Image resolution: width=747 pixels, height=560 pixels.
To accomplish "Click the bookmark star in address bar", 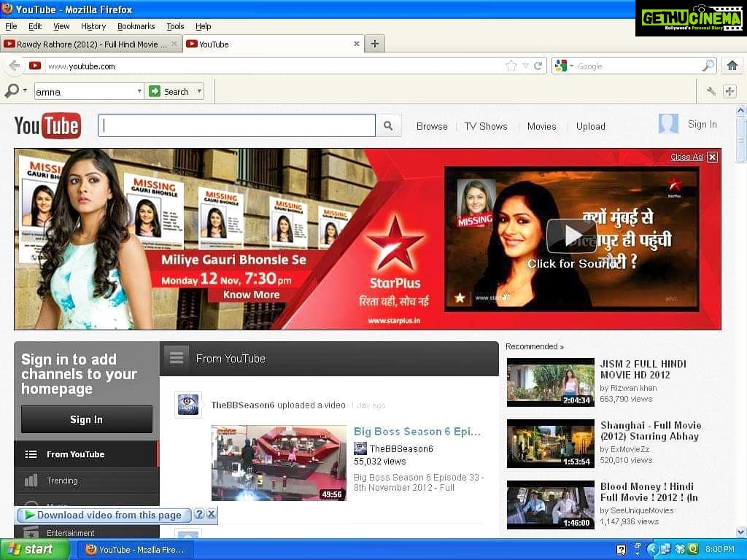I will point(511,66).
